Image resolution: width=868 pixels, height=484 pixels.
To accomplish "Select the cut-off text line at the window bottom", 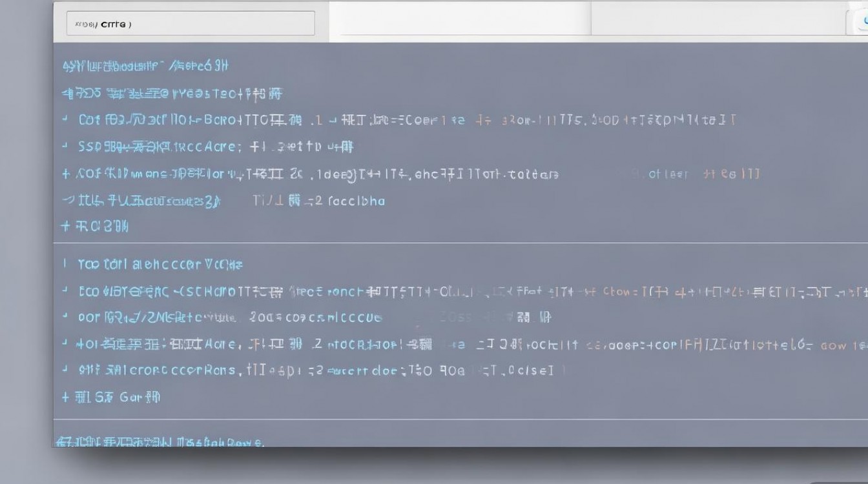I will click(160, 442).
